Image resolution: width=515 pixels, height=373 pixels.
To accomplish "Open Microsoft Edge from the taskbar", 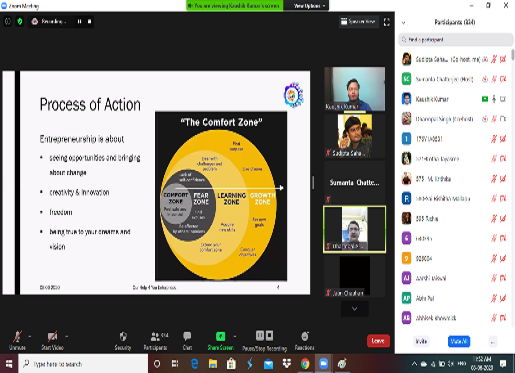I will [x=194, y=364].
